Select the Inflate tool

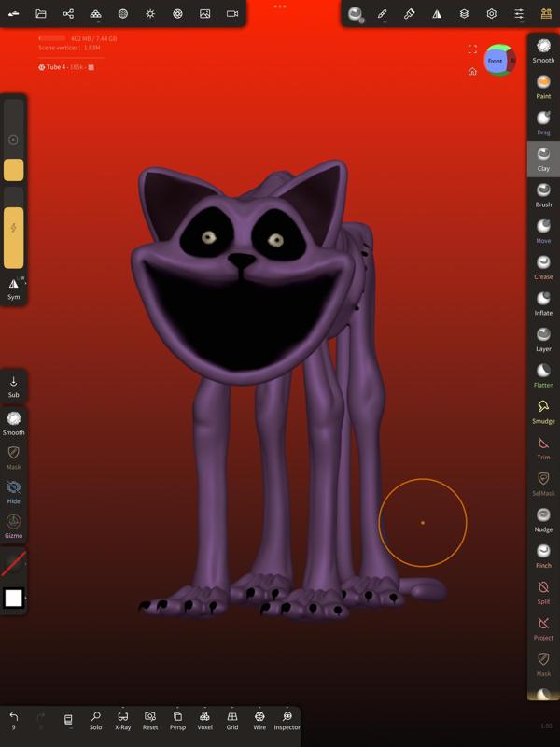pyautogui.click(x=543, y=303)
